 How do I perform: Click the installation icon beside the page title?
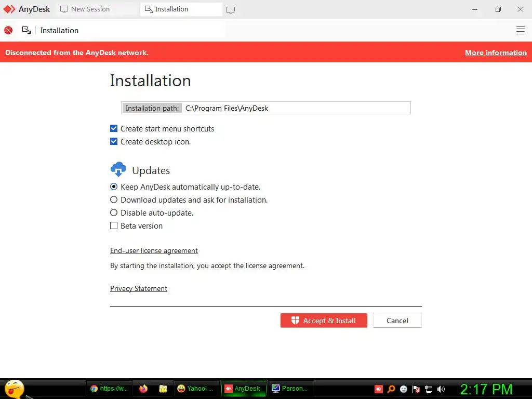pyautogui.click(x=26, y=31)
